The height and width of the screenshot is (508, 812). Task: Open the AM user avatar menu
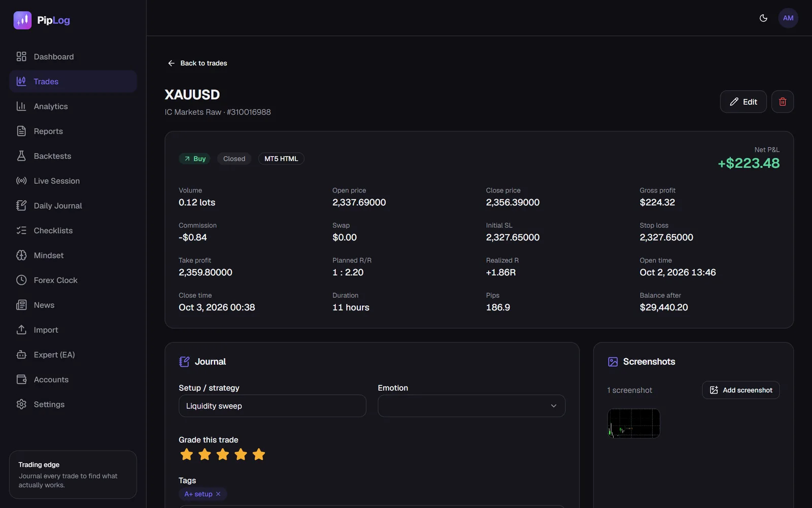(788, 18)
